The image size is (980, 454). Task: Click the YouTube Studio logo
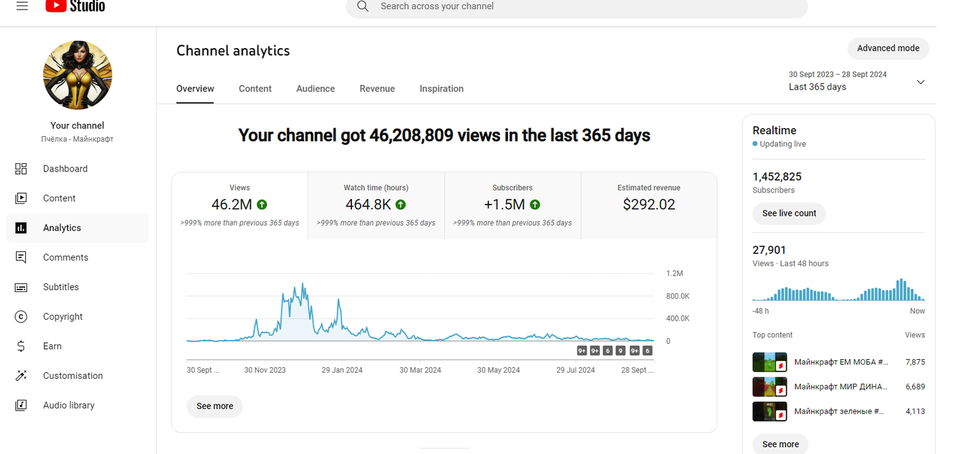click(75, 7)
